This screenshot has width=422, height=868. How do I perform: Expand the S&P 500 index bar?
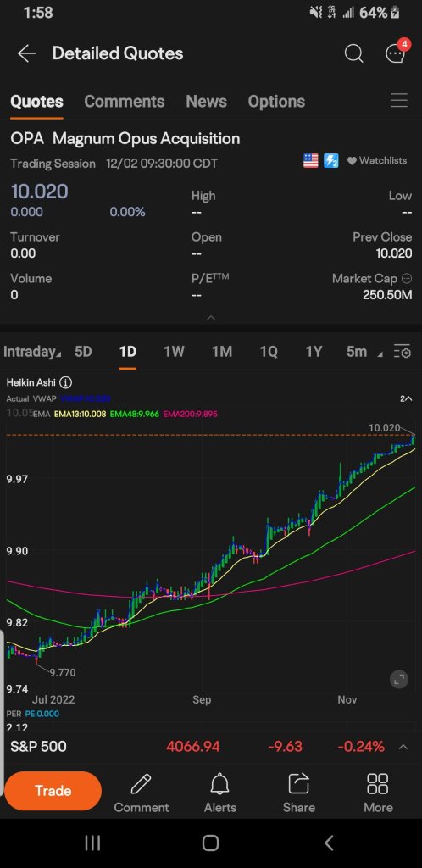point(403,747)
